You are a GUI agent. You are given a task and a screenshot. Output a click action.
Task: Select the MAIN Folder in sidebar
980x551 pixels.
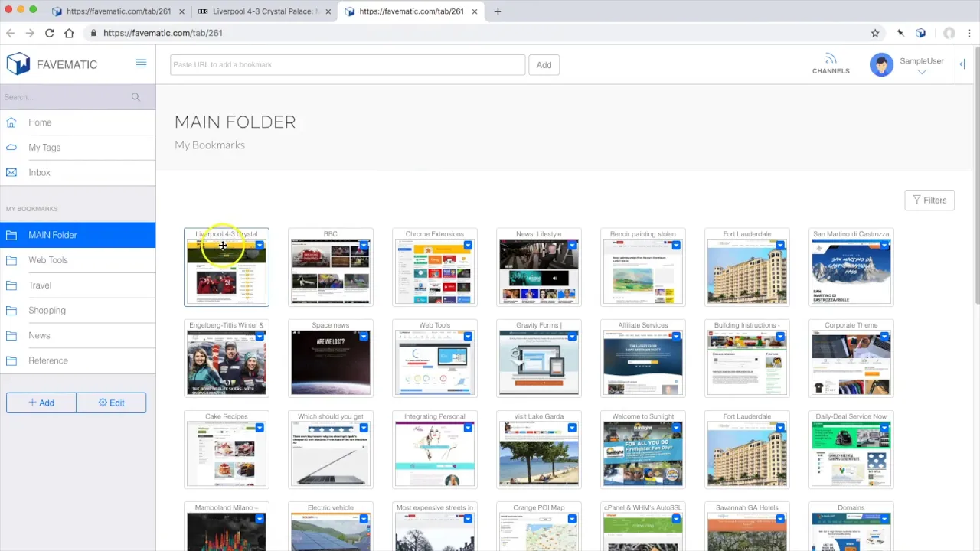point(77,235)
